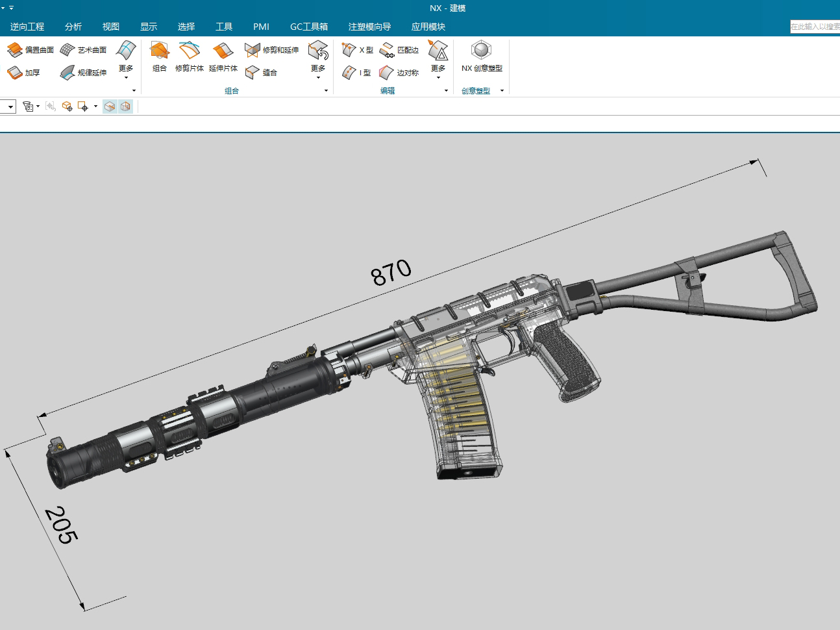Click the command search input field
Image resolution: width=840 pixels, height=630 pixels.
pyautogui.click(x=815, y=27)
